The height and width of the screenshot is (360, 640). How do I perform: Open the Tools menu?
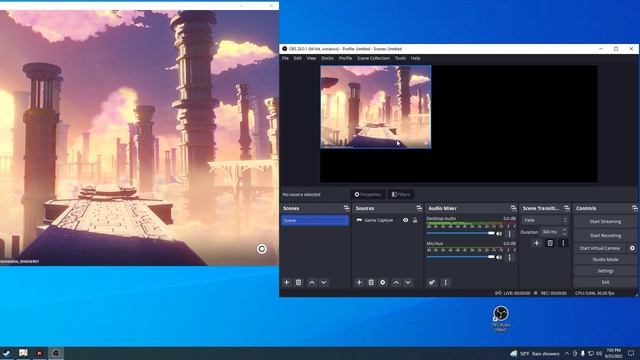tap(400, 58)
